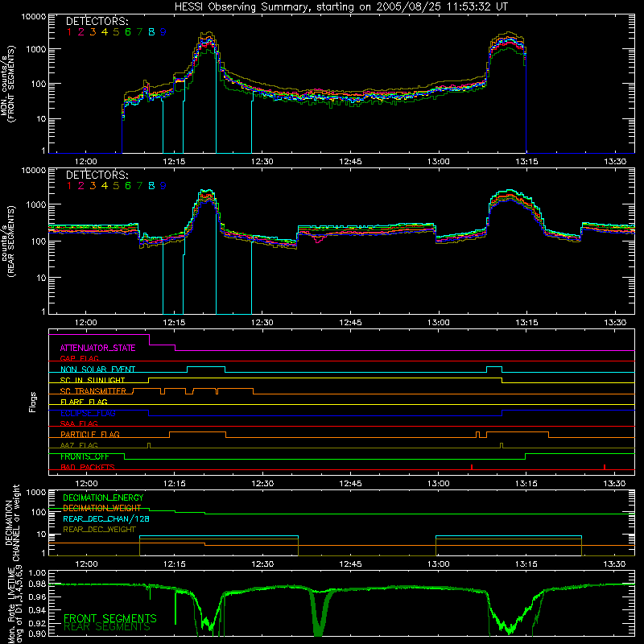Click the GAP_FLAG label
The width and height of the screenshot is (644, 644).
(79, 358)
